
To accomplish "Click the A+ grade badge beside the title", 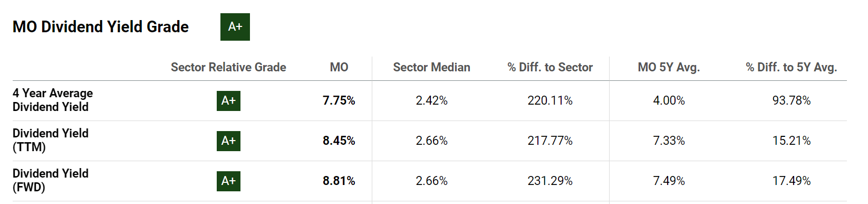I will tap(235, 27).
